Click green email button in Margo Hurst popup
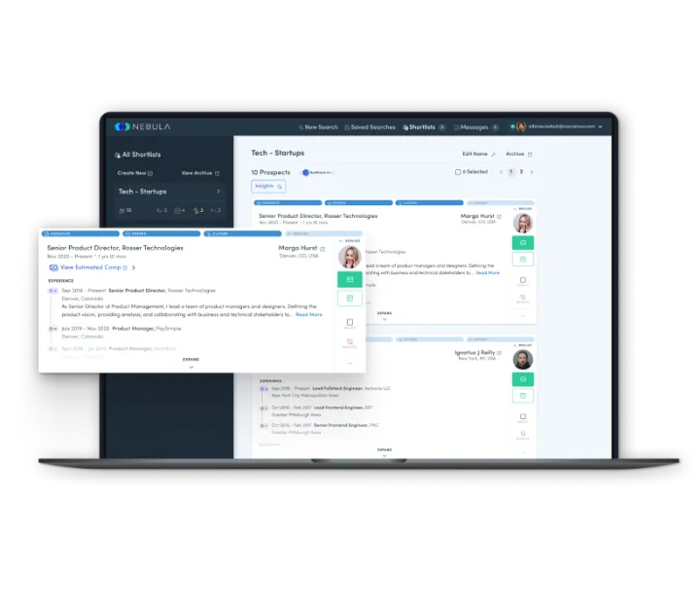Viewport: 700px width, 603px height. point(350,279)
